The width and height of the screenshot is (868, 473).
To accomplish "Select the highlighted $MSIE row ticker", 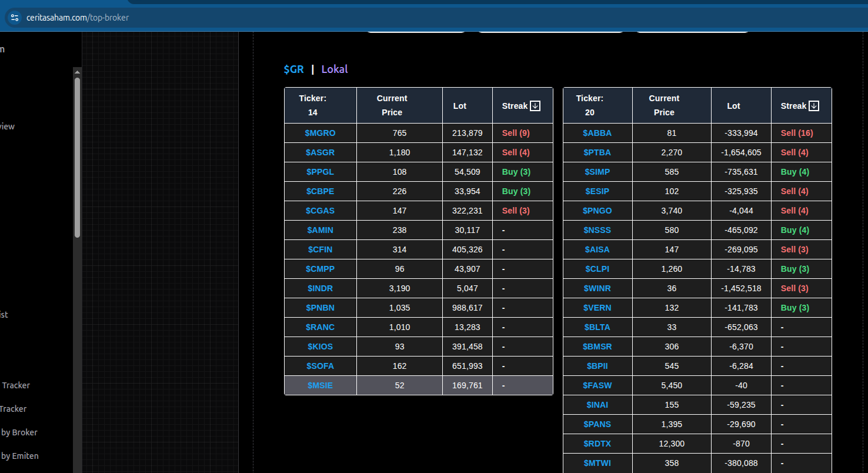I will pos(320,385).
